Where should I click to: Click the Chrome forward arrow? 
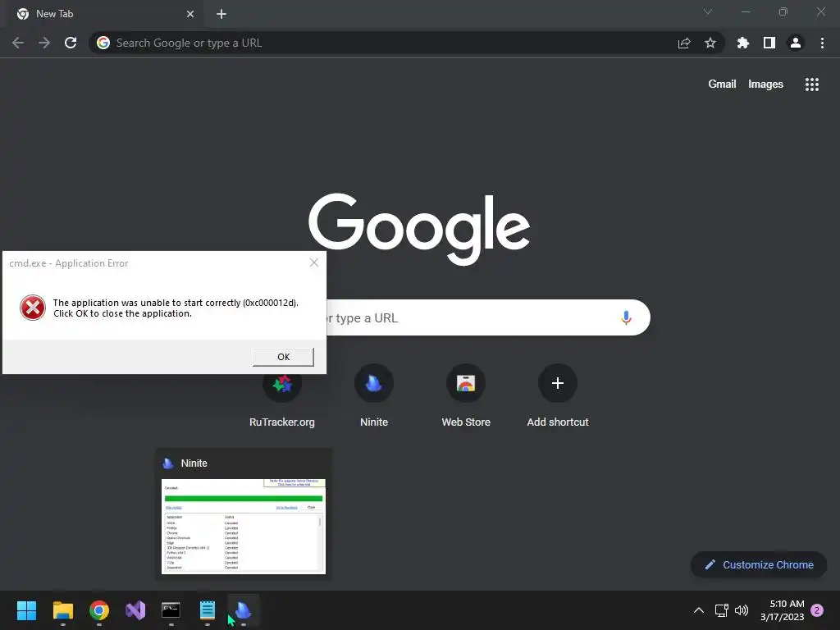(x=44, y=43)
